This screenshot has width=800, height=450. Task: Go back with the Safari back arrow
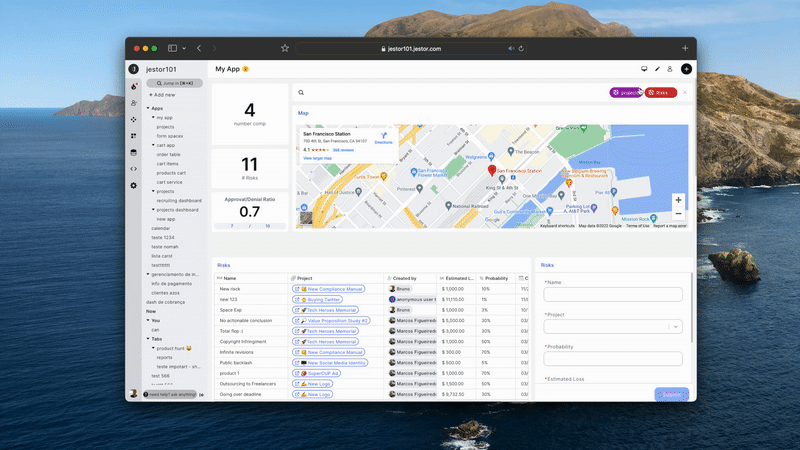[199, 48]
